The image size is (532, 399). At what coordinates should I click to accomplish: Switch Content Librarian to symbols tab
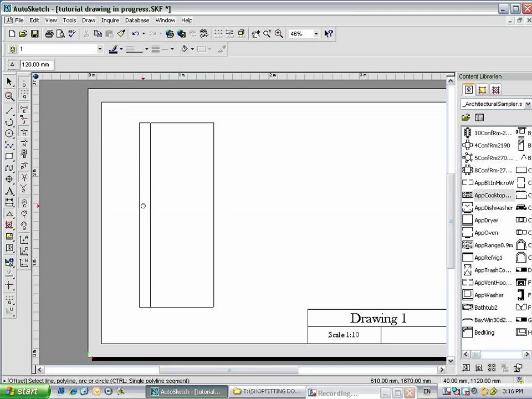[x=469, y=89]
